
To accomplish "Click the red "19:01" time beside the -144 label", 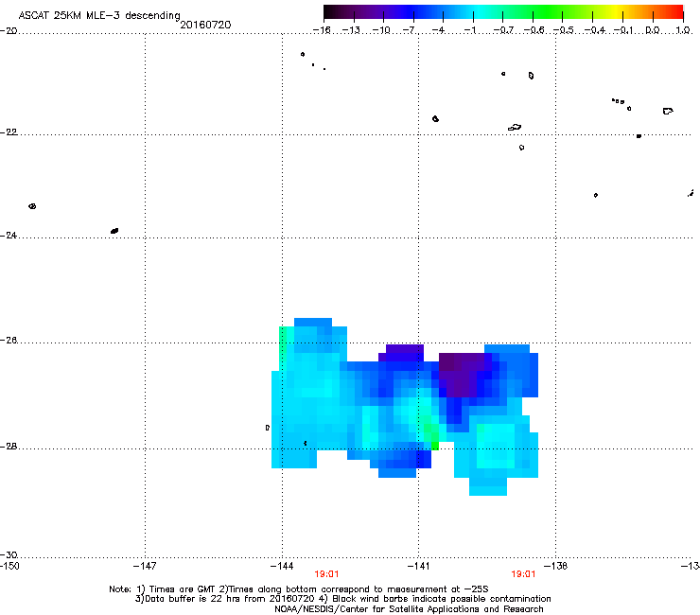I will point(326,574).
